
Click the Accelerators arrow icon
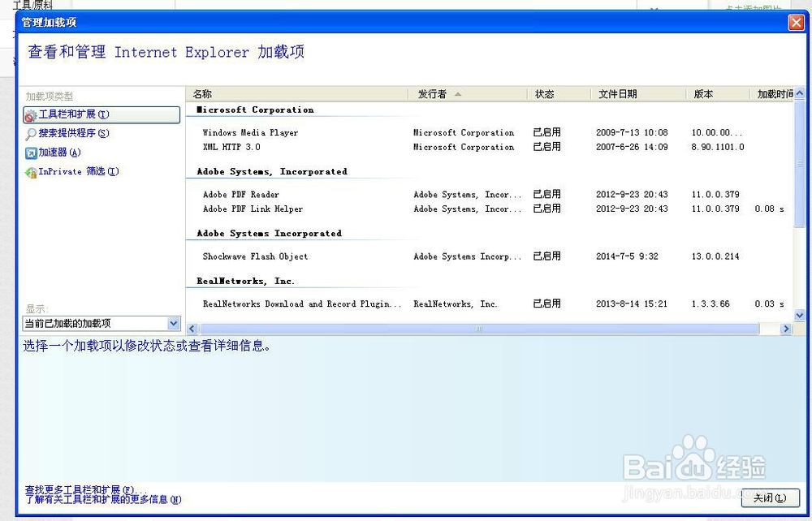(x=31, y=153)
